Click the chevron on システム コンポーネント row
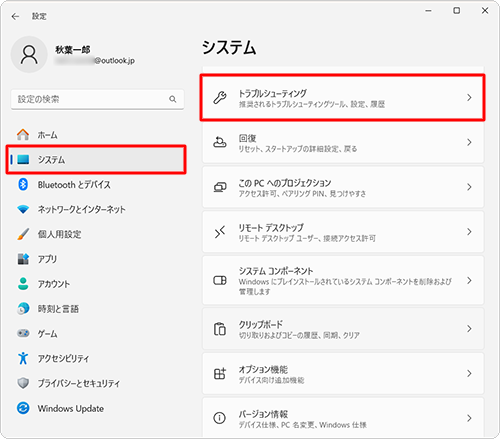This screenshot has height=439, width=500. 469,280
